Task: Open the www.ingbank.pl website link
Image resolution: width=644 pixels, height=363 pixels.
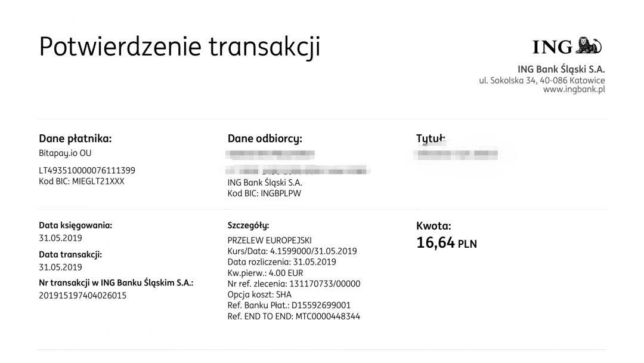Action: [x=574, y=90]
